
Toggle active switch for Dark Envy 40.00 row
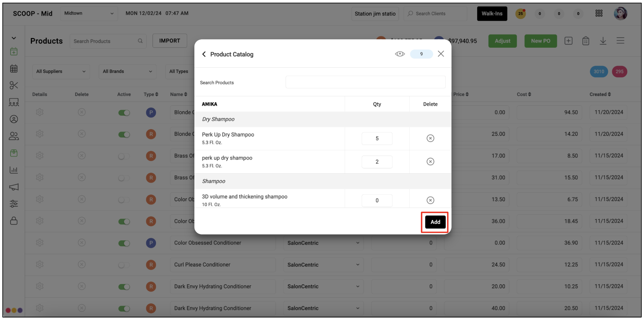(x=124, y=309)
